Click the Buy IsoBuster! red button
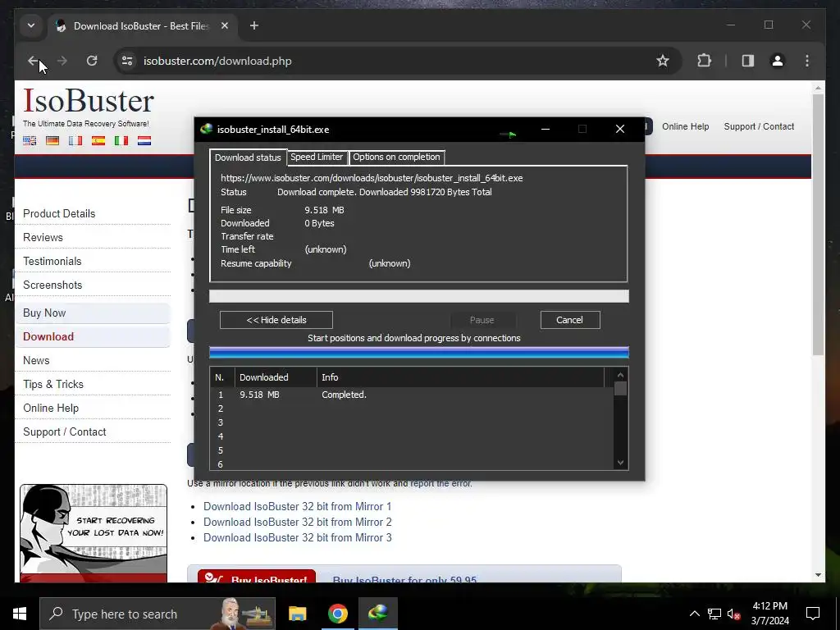Viewport: 840px width, 630px height. [257, 577]
